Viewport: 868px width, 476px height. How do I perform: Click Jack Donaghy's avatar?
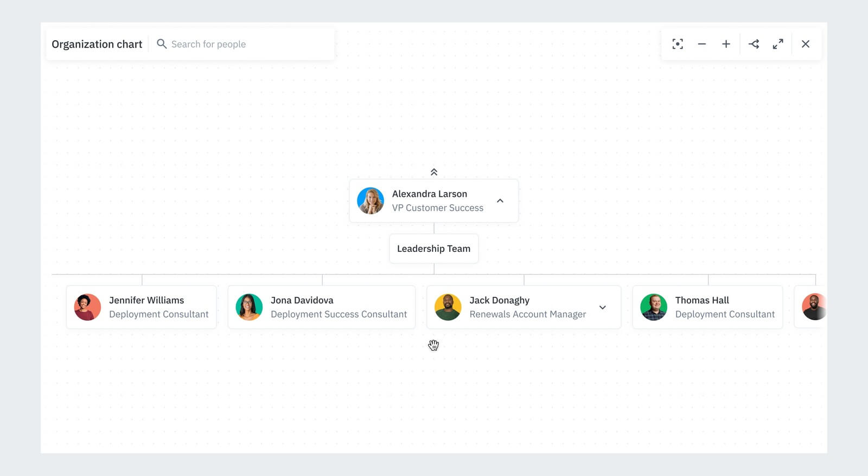point(448,307)
